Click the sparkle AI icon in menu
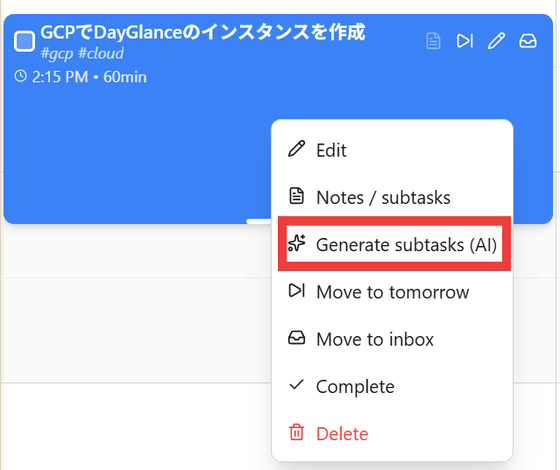 point(296,243)
